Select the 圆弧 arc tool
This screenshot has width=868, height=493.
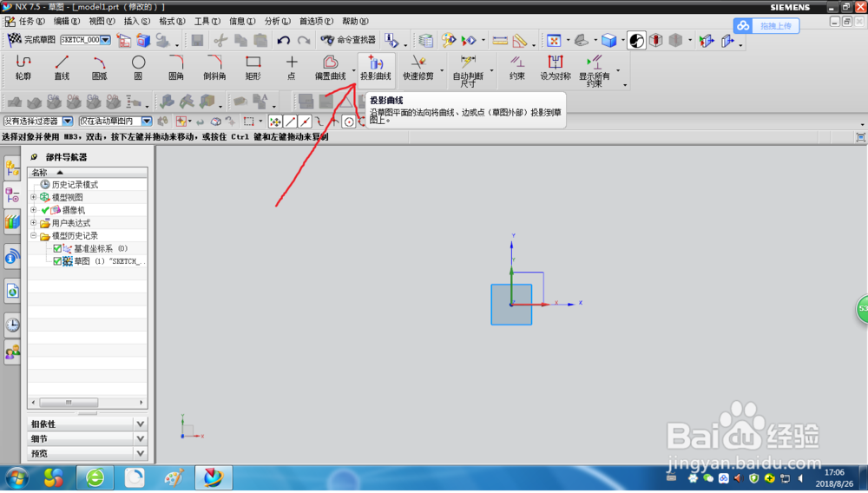[100, 68]
